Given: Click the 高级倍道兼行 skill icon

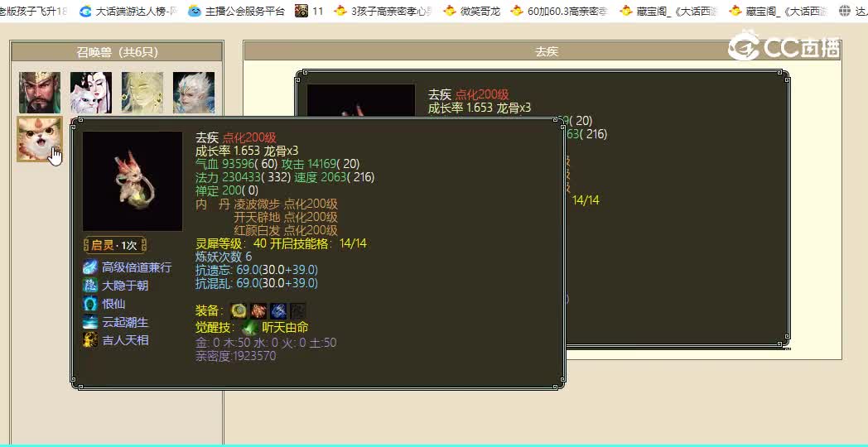Looking at the screenshot, I should point(90,267).
